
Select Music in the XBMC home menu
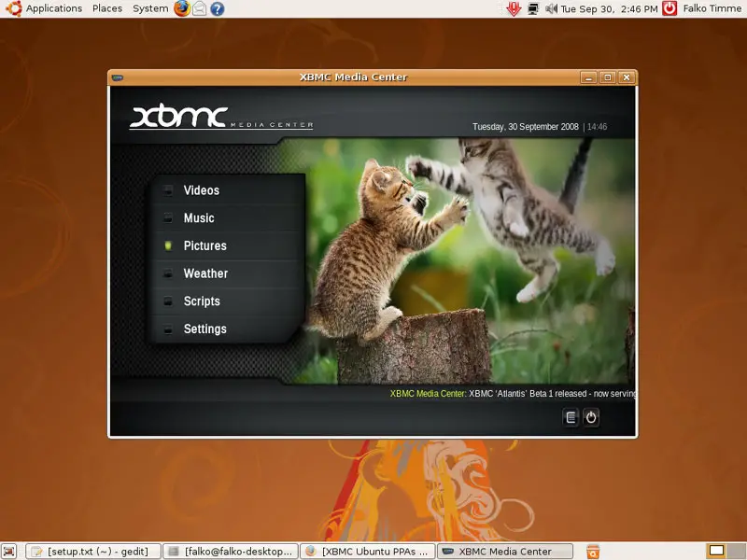point(229,218)
